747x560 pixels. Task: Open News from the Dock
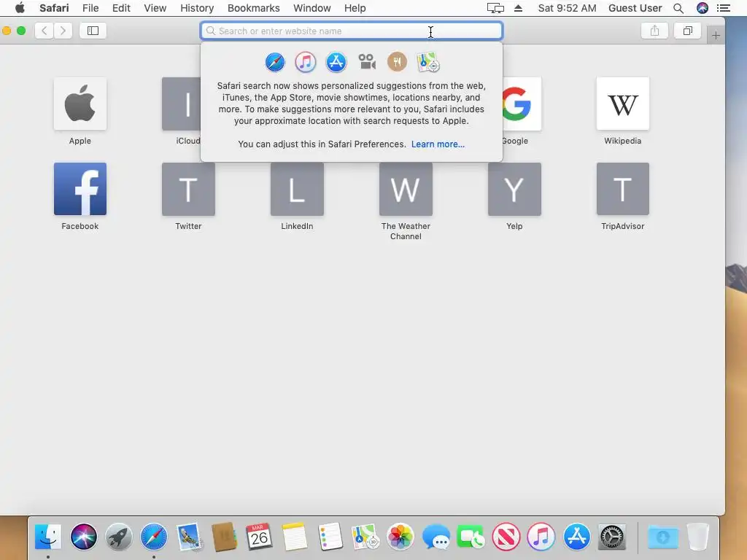point(506,536)
